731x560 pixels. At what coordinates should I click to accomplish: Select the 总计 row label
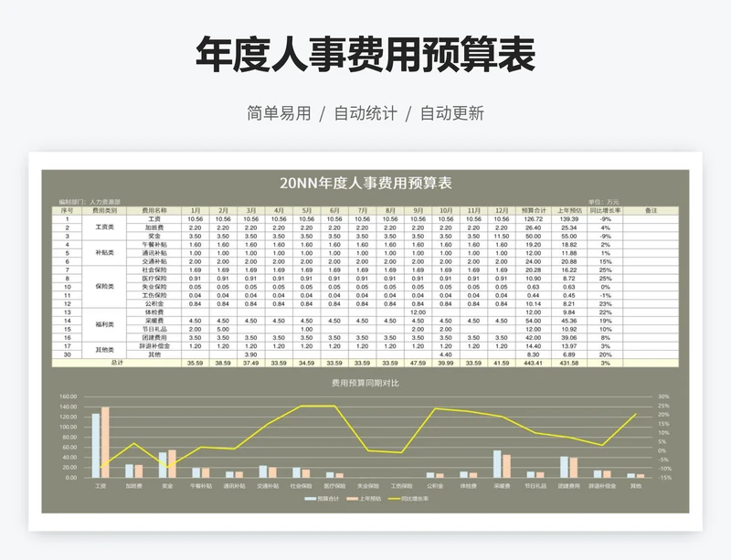coord(117,363)
